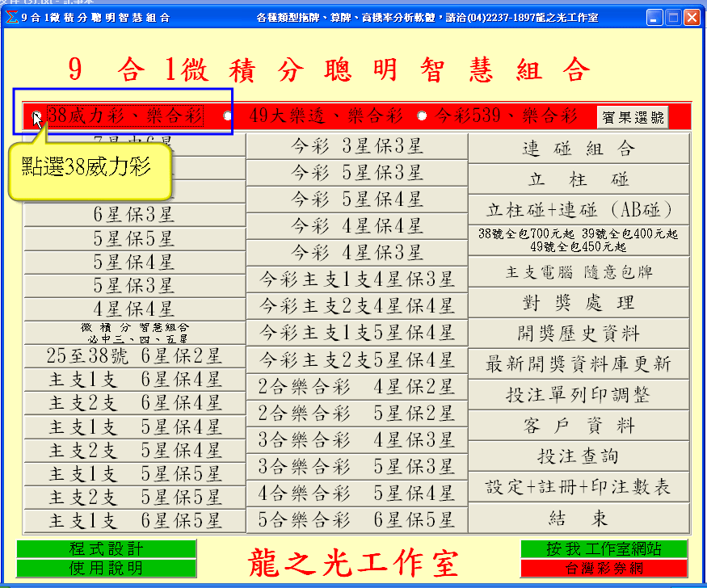Click 設定+註冊+印注數表

579,487
